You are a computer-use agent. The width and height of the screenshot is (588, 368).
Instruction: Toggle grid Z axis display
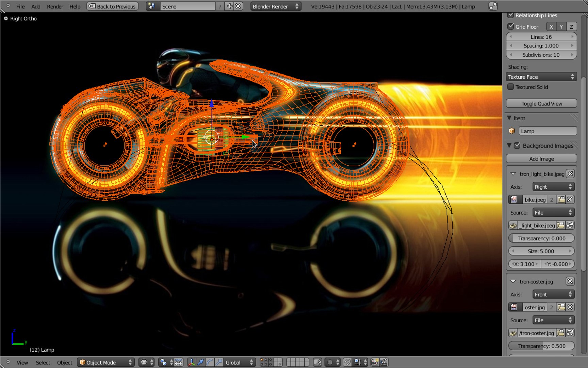coord(571,27)
